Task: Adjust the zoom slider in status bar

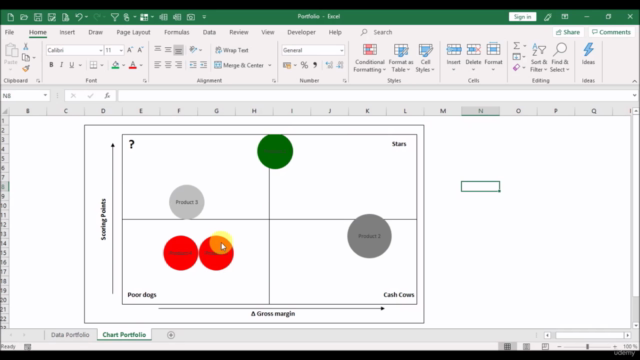Action: [587, 347]
